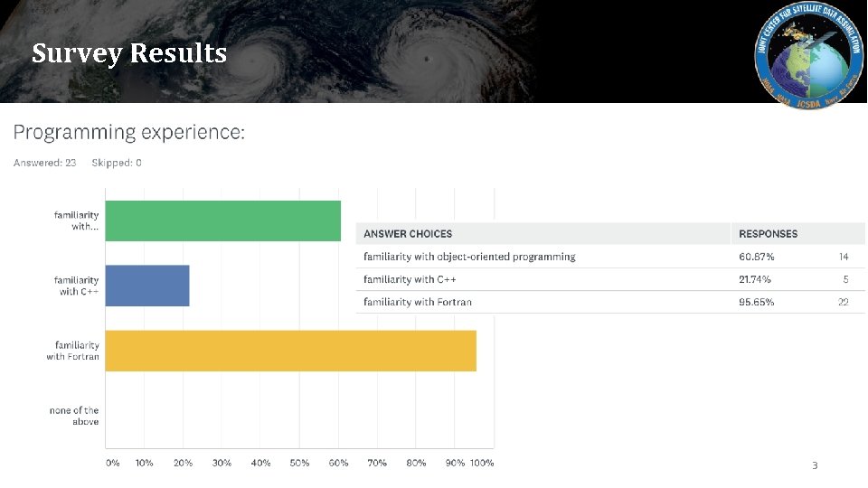Click the green object-oriented programming bar
The height and width of the screenshot is (488, 868).
click(222, 221)
